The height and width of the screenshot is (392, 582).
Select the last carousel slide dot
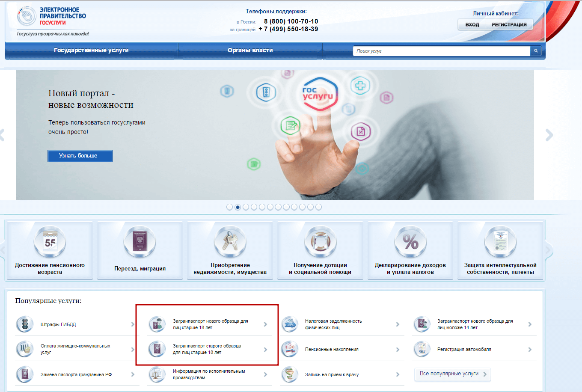coord(318,207)
